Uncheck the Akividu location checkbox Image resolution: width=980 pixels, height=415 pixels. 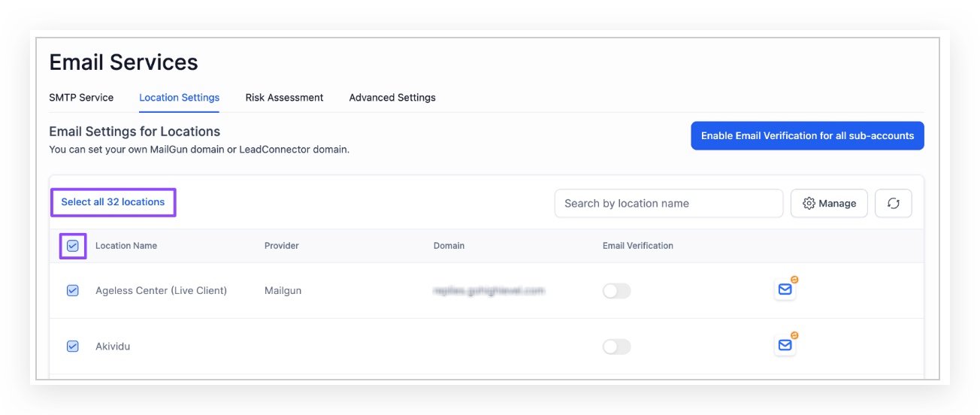[x=73, y=347]
